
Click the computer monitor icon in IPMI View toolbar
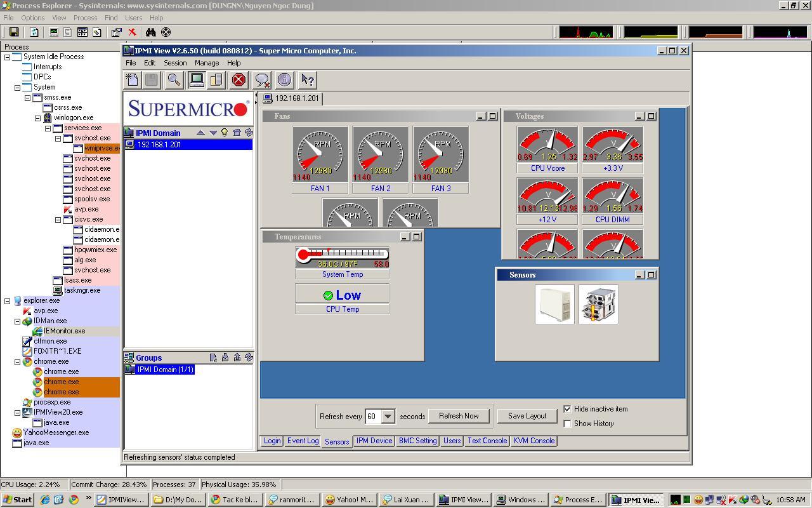[x=197, y=79]
